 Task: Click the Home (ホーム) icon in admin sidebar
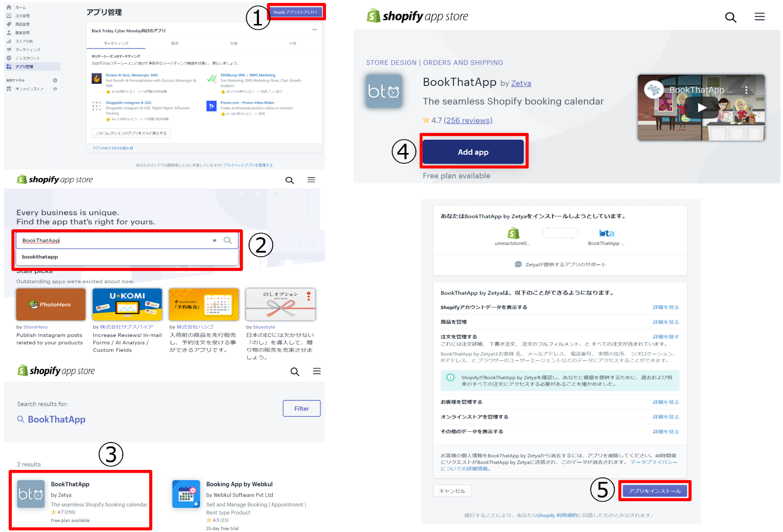[x=9, y=7]
